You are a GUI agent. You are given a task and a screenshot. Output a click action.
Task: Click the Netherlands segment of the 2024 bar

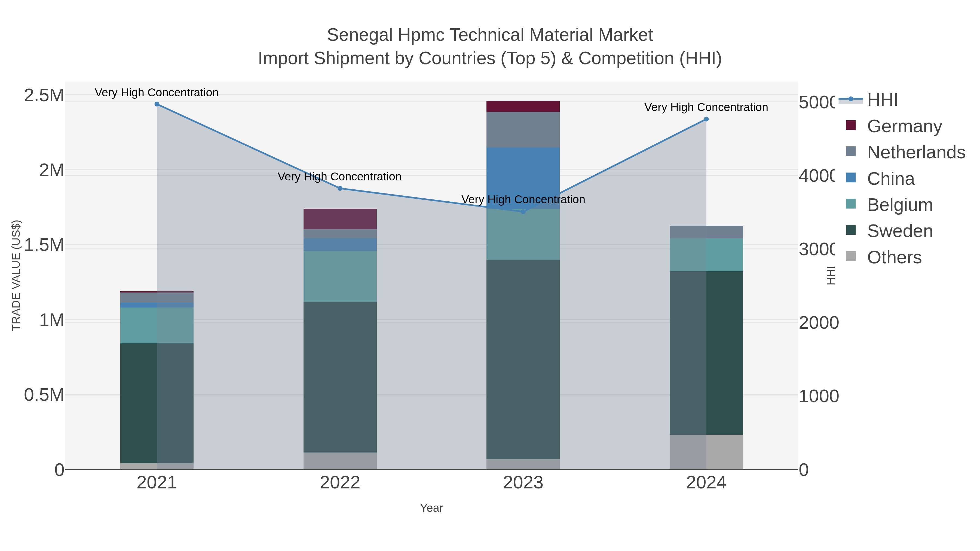coord(706,232)
